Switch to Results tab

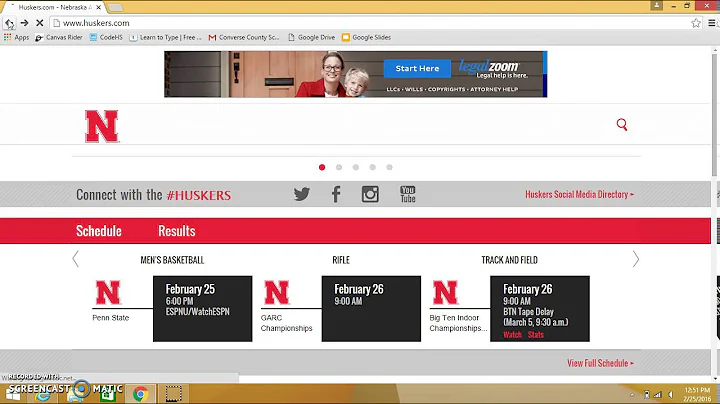(177, 231)
